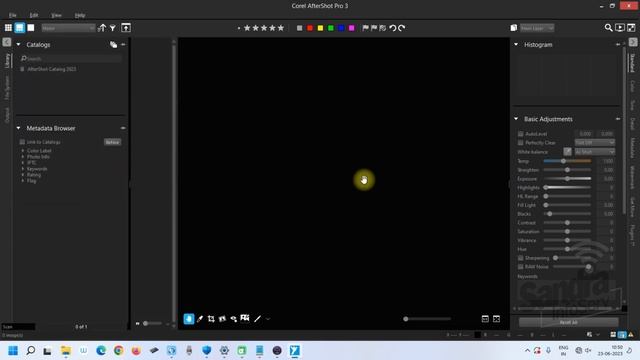
Task: Open the White balance As Shot dropdown
Action: coord(594,151)
